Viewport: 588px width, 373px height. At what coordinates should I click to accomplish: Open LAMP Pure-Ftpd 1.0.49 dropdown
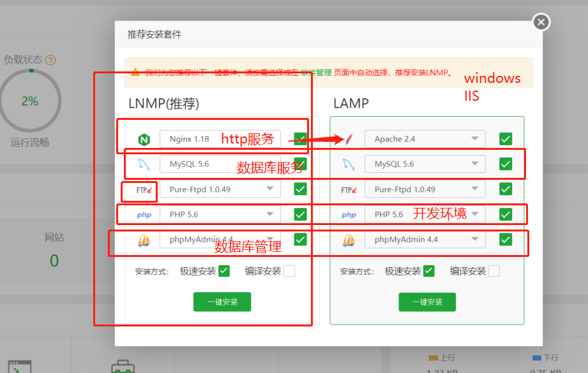(x=425, y=189)
